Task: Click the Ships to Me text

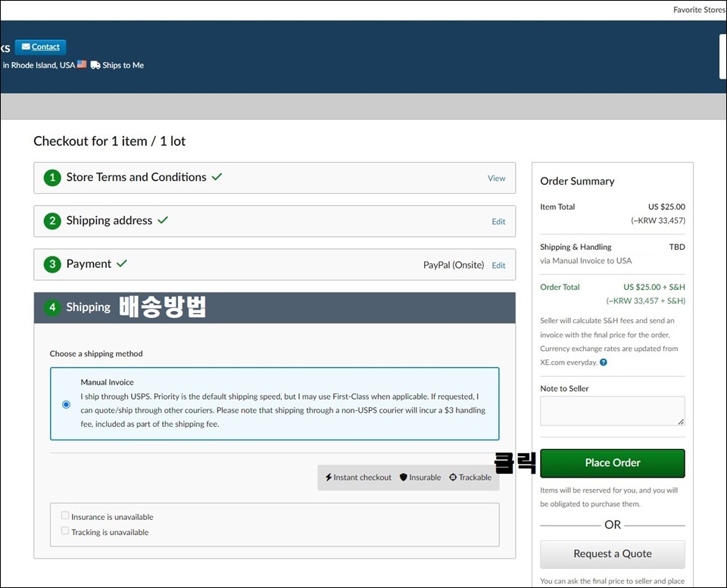Action: [x=123, y=65]
